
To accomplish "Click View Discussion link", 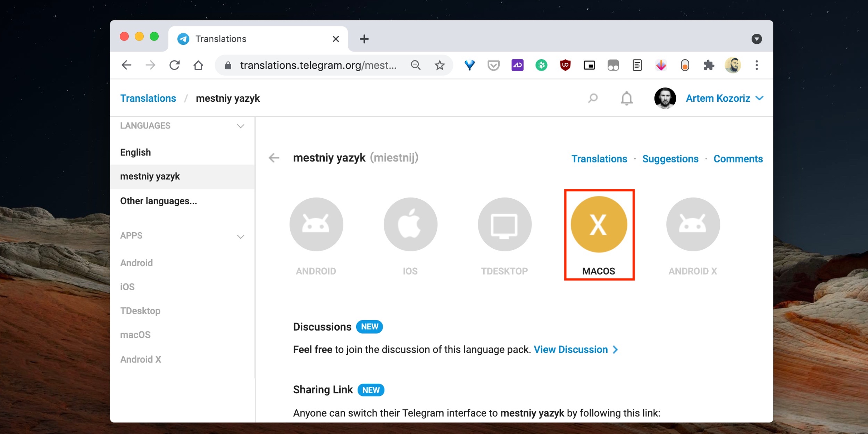I will [x=576, y=349].
